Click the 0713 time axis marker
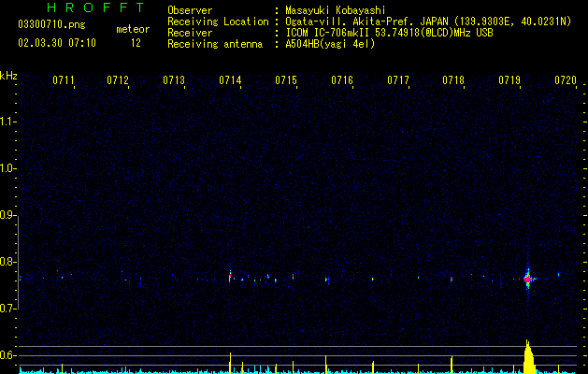588x374 pixels. (174, 80)
